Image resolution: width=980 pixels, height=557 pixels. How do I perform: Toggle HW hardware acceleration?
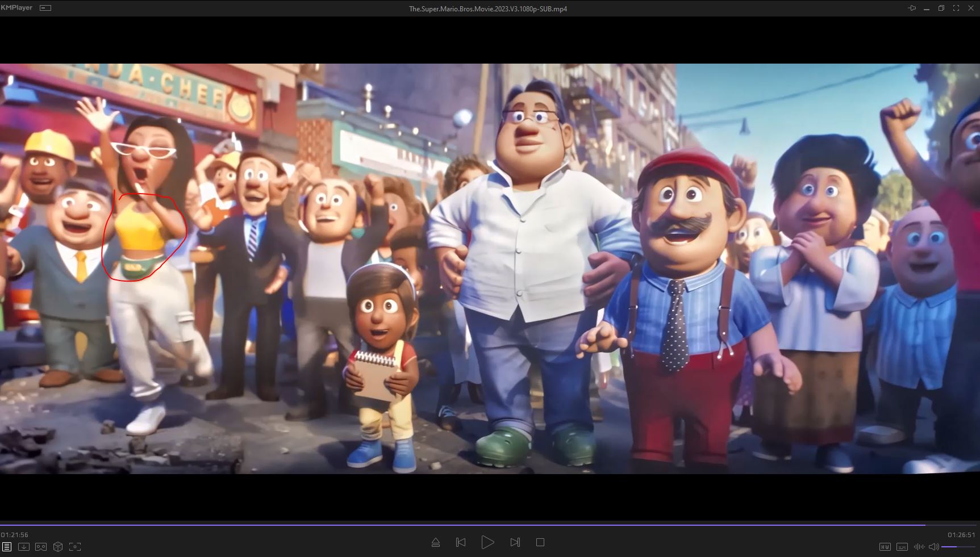pyautogui.click(x=885, y=547)
